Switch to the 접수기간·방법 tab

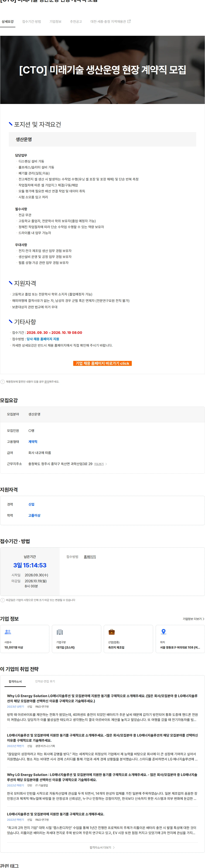(x=31, y=22)
